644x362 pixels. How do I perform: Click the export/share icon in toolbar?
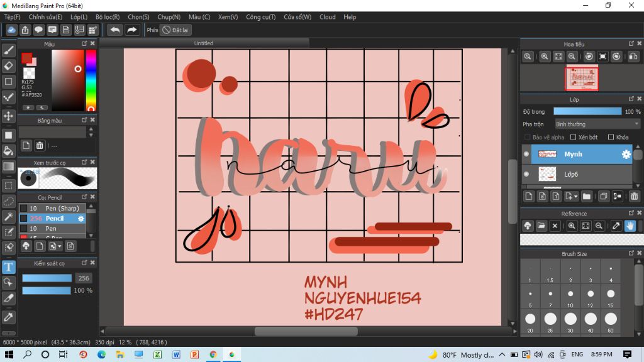[x=25, y=30]
